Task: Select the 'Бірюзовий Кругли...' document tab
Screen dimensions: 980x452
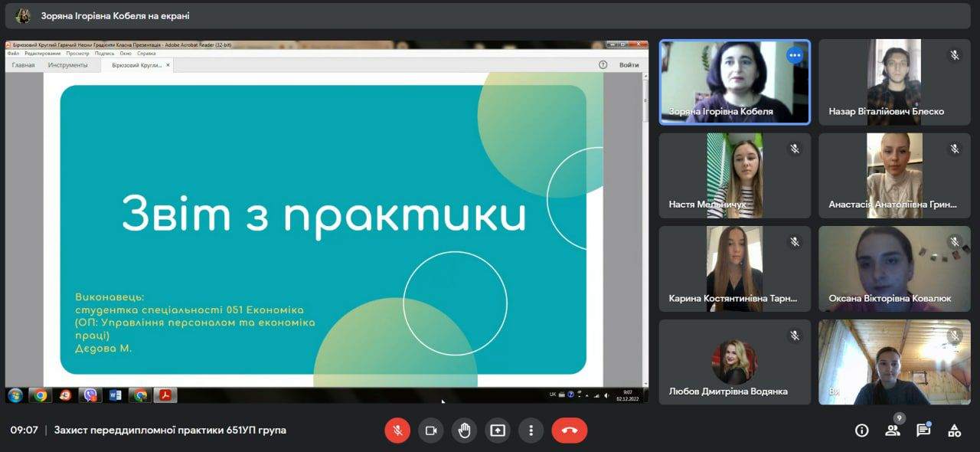Action: pos(136,65)
